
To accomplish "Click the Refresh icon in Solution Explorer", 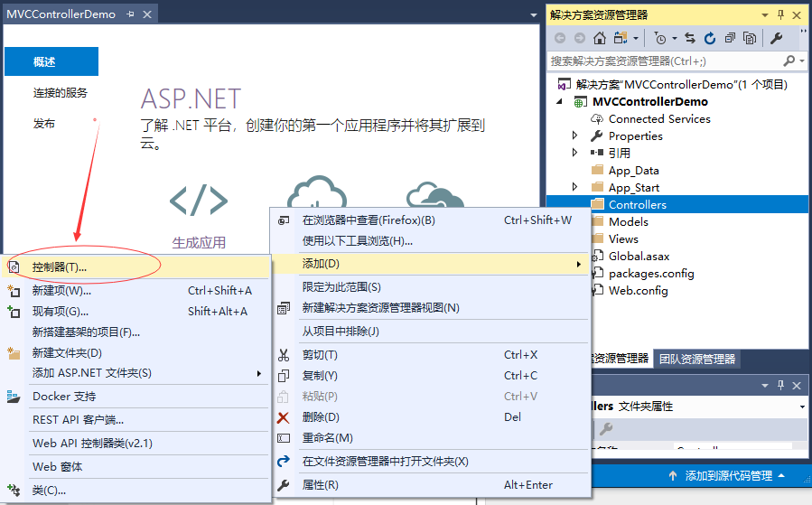I will point(710,38).
